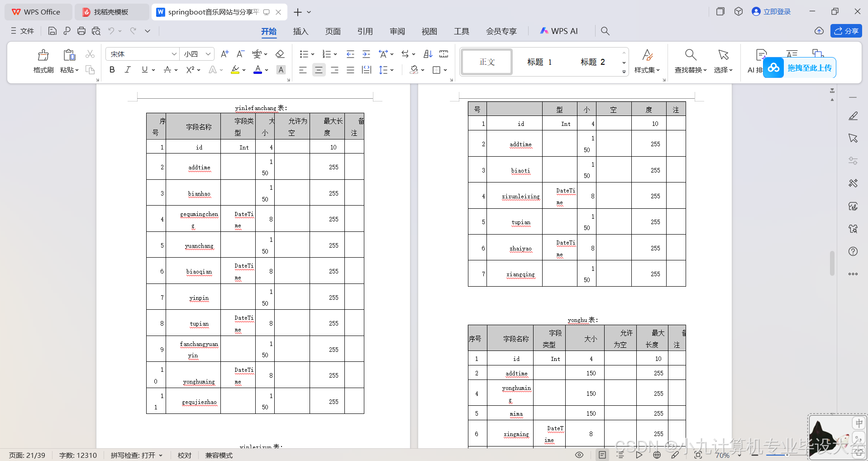Click the Save icon in quick toolbar
868x461 pixels.
pos(52,31)
